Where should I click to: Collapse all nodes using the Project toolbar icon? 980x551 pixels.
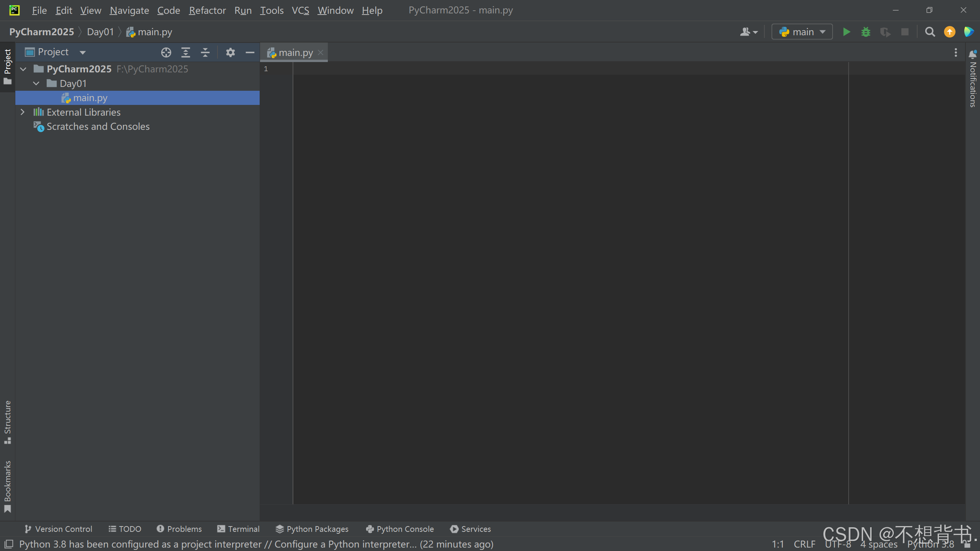click(205, 52)
